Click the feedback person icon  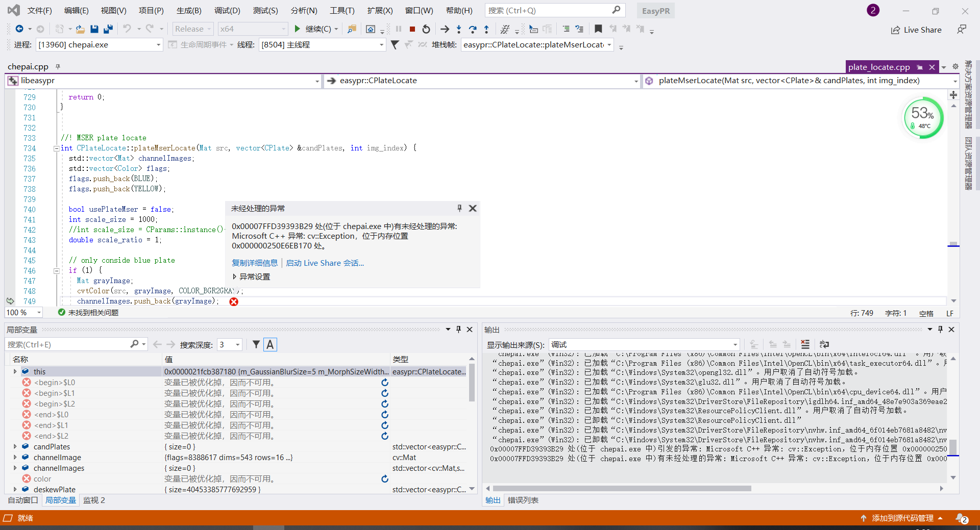point(962,30)
